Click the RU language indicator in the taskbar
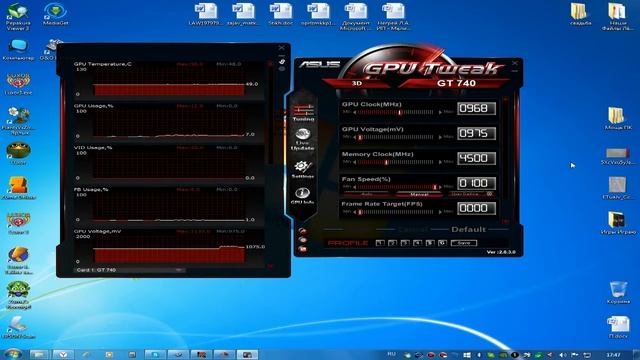The width and height of the screenshot is (640, 360). 391,354
